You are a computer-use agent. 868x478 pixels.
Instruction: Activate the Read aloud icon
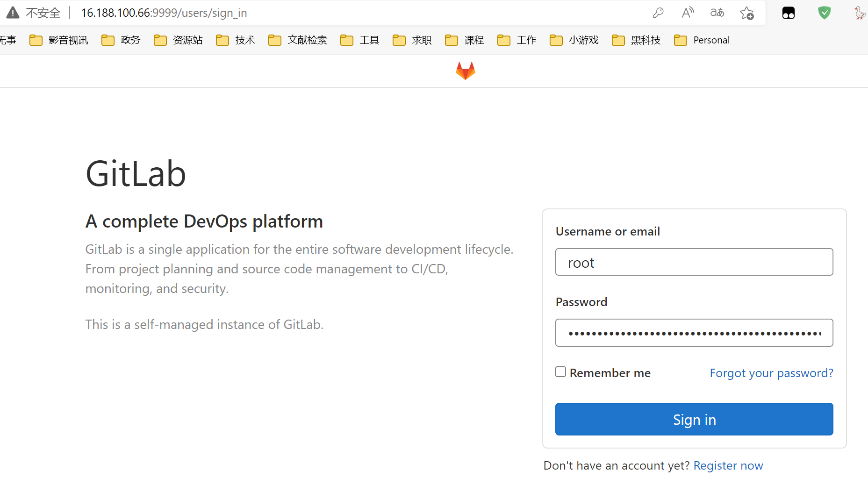[688, 13]
